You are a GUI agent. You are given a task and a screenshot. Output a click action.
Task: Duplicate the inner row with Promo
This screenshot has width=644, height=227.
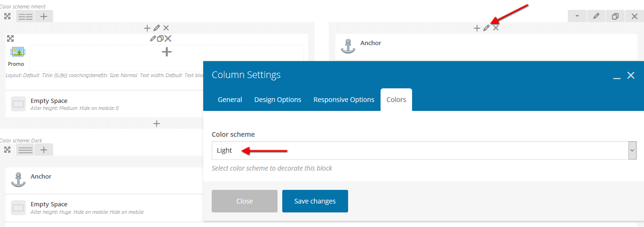click(x=160, y=39)
